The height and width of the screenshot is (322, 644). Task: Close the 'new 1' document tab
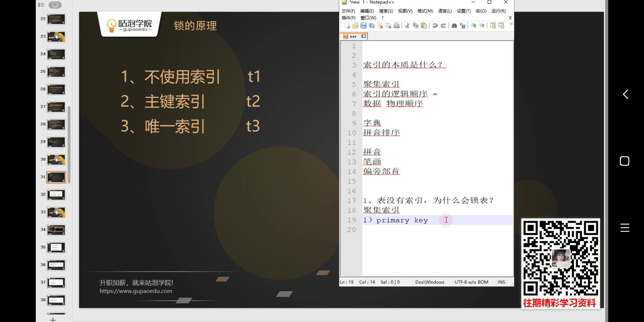click(x=364, y=36)
